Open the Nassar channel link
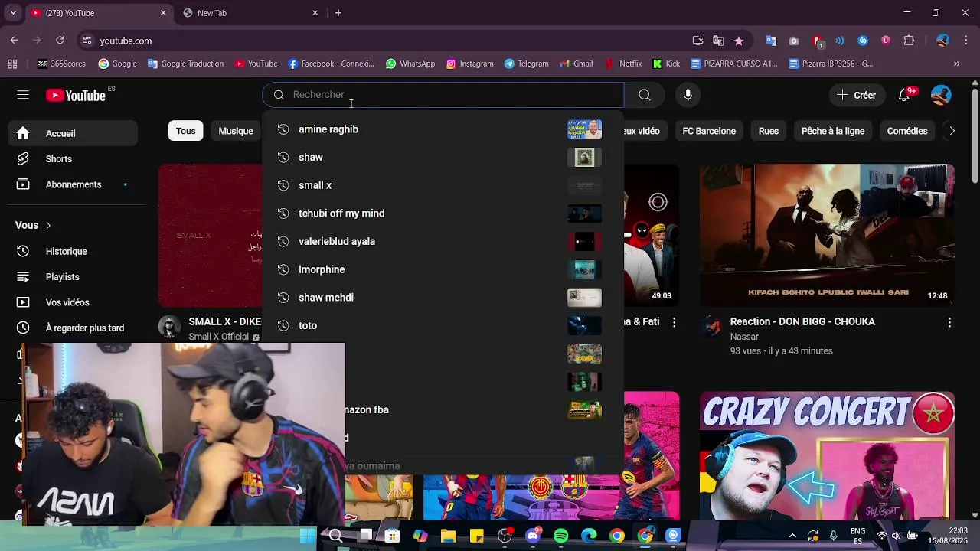Image resolution: width=980 pixels, height=551 pixels. (x=744, y=337)
